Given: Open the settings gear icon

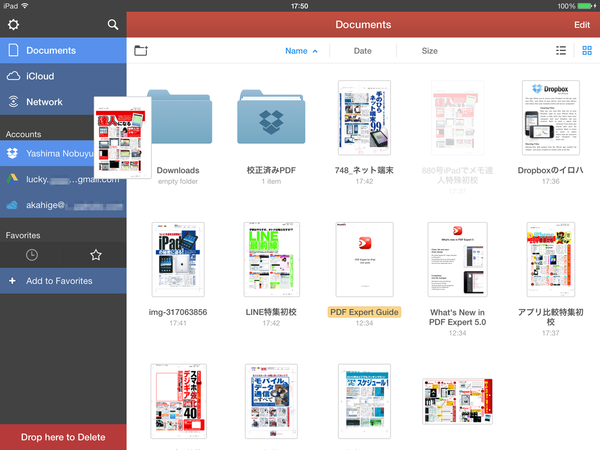Looking at the screenshot, I should coord(13,25).
